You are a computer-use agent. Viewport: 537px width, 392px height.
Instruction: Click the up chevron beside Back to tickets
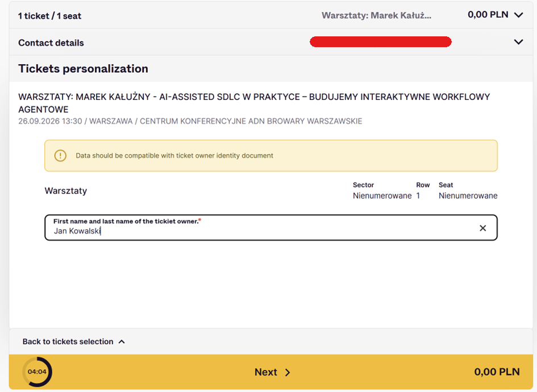[x=122, y=341]
